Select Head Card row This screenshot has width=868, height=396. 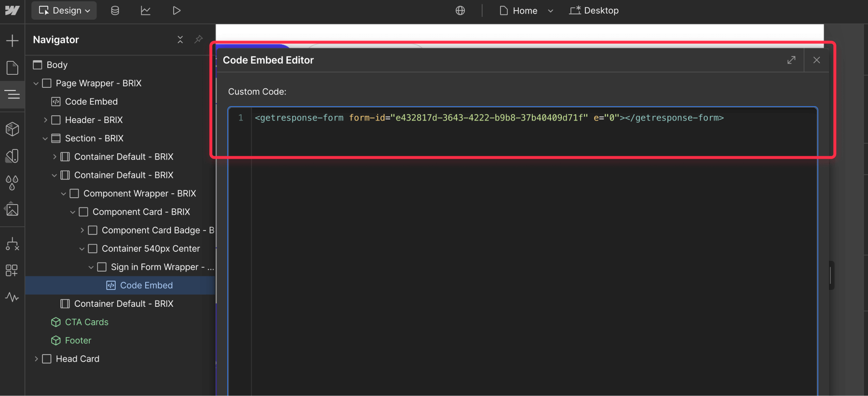tap(120, 359)
